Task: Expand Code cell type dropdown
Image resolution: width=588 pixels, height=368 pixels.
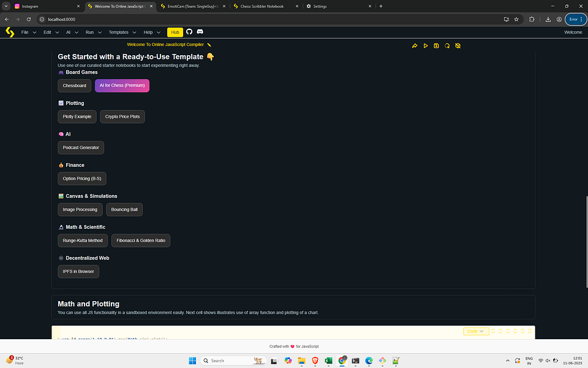Action: [x=475, y=331]
